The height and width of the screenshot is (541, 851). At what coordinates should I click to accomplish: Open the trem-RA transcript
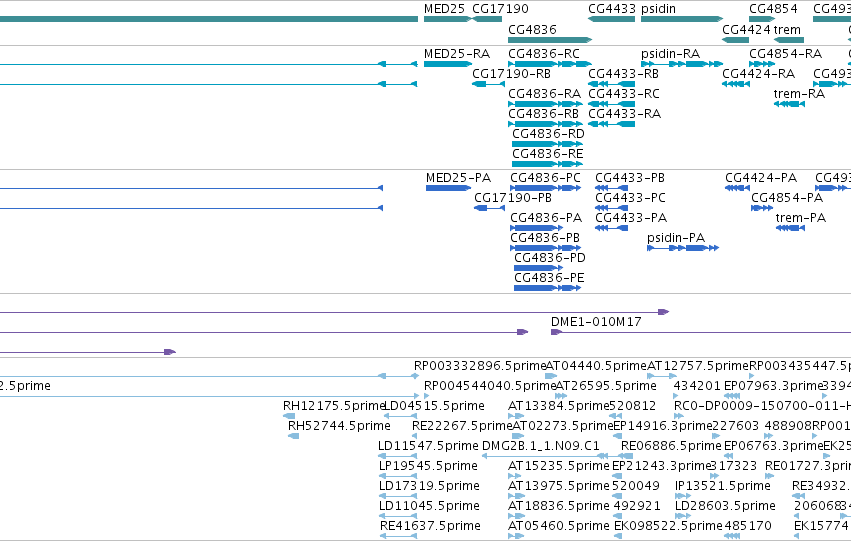click(x=789, y=104)
